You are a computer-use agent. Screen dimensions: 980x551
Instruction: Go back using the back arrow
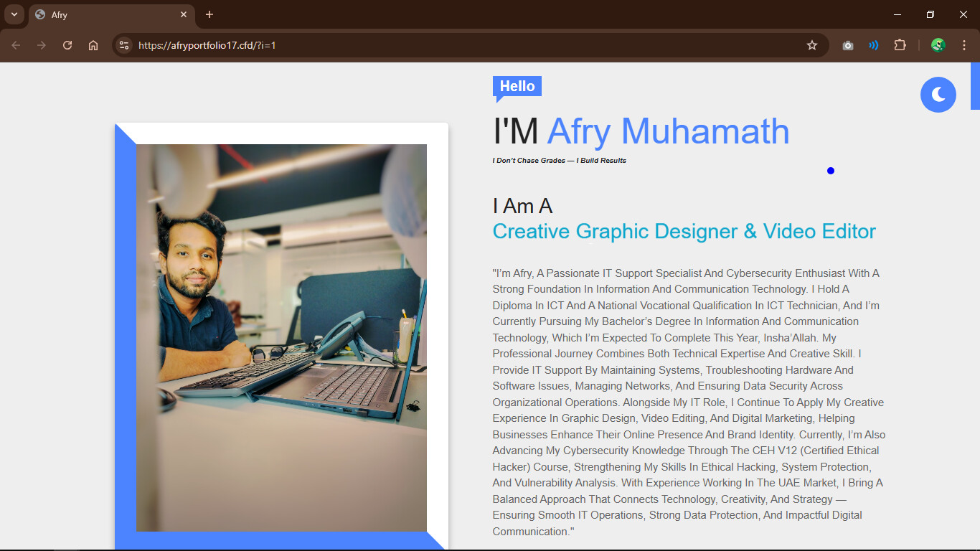pos(16,45)
